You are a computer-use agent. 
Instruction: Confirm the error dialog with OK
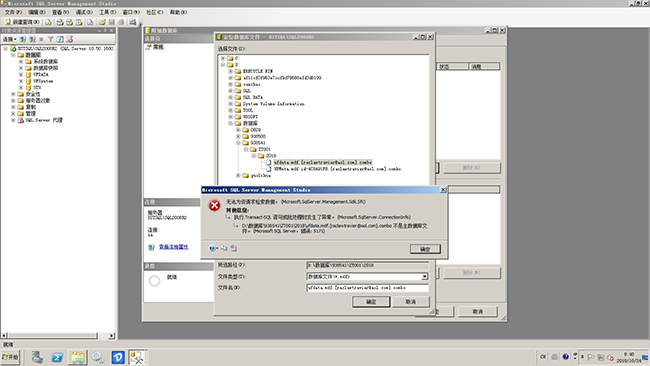coord(425,249)
